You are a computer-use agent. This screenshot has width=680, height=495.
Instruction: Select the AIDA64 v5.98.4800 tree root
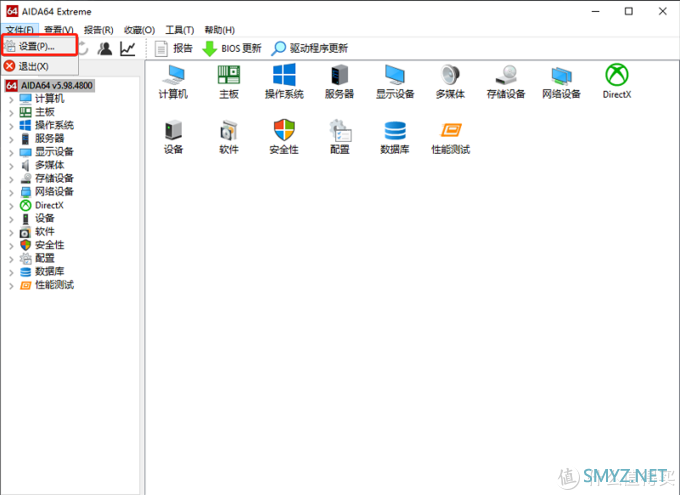[x=49, y=85]
